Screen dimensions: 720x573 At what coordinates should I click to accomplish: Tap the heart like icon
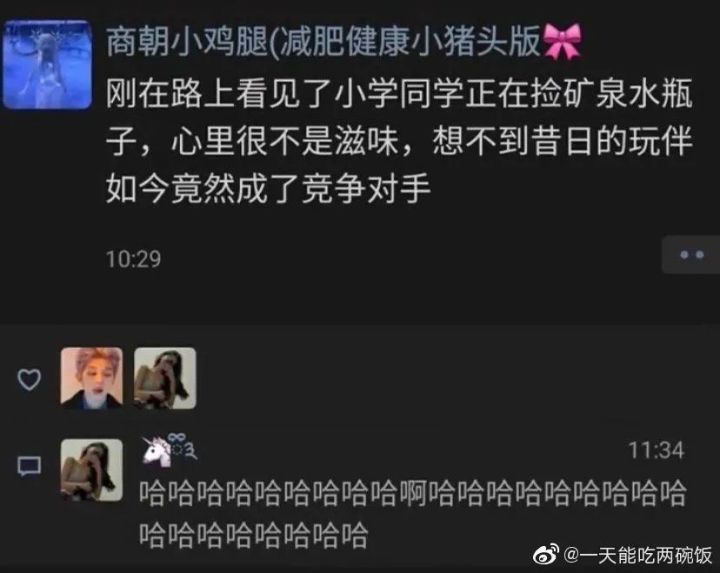[x=29, y=380]
